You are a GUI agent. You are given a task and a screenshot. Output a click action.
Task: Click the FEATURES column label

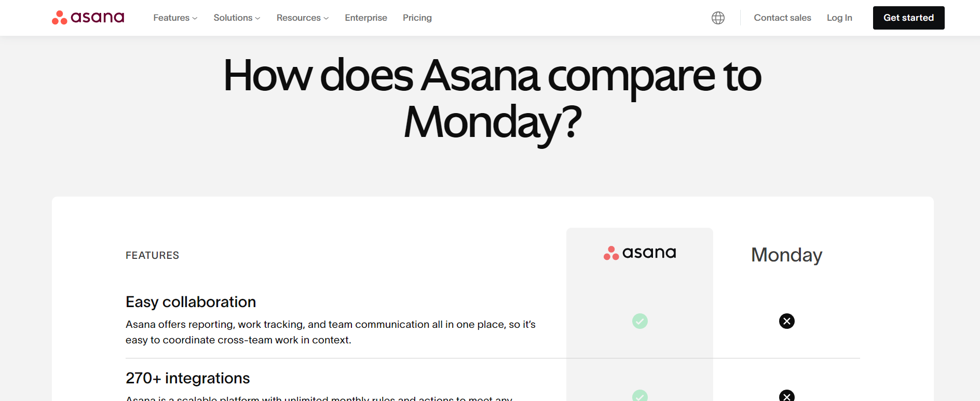pyautogui.click(x=152, y=255)
